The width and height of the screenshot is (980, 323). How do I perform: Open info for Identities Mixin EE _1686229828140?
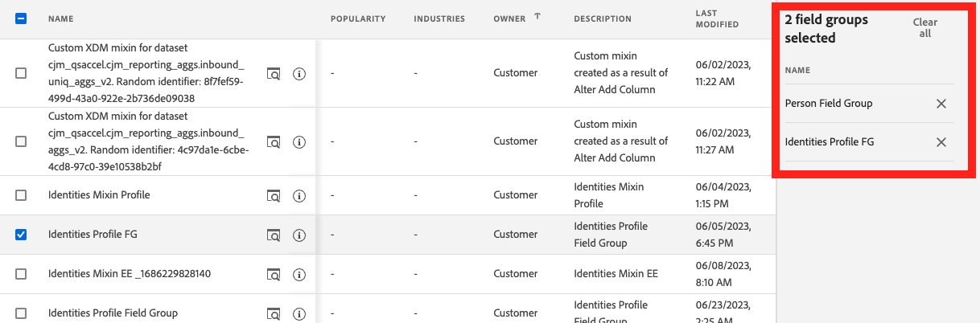pyautogui.click(x=299, y=274)
